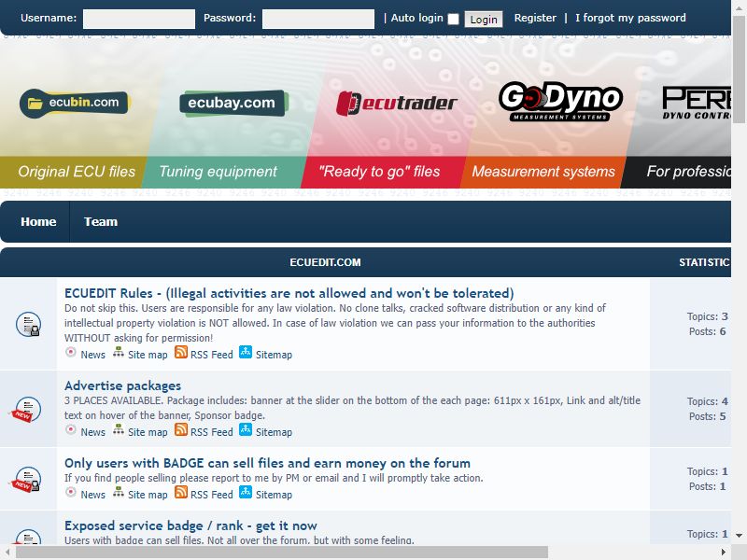Click News link under Only users with BADGE
Image resolution: width=747 pixels, height=560 pixels.
[x=92, y=495]
